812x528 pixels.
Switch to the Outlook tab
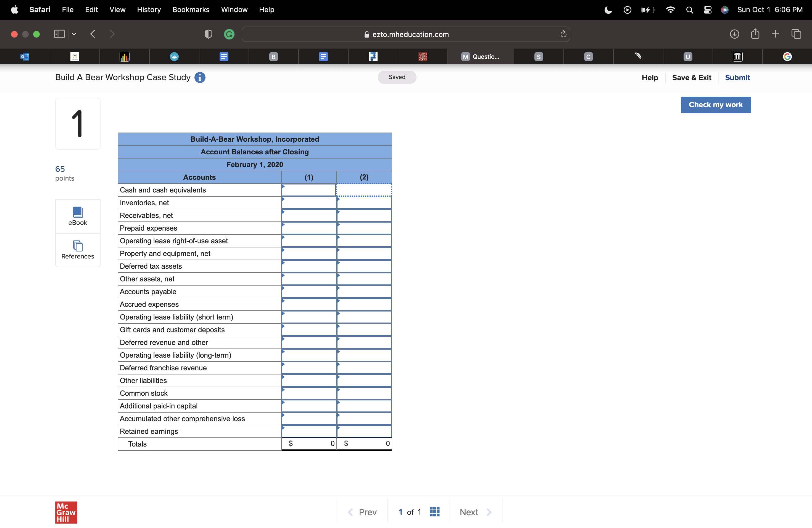point(25,57)
